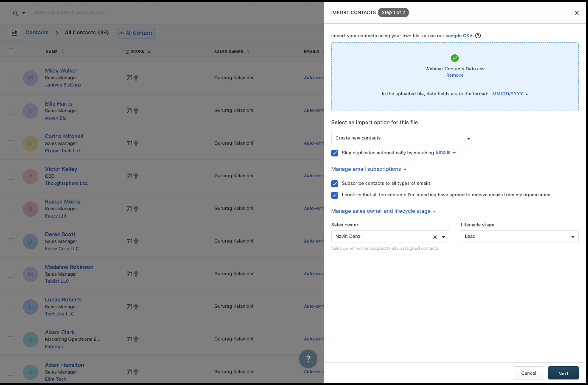Clear the Navin Denzil sales owner
This screenshot has height=385, width=588.
(435, 237)
